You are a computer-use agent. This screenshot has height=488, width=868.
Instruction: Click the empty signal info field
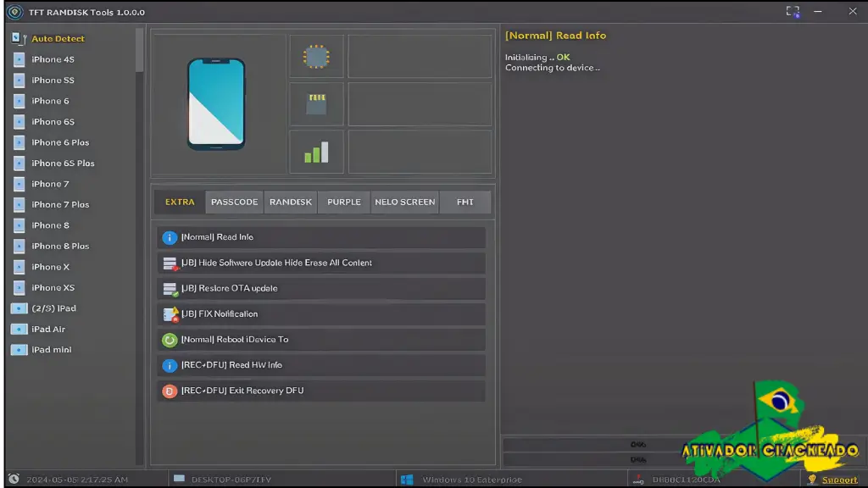[x=420, y=152]
